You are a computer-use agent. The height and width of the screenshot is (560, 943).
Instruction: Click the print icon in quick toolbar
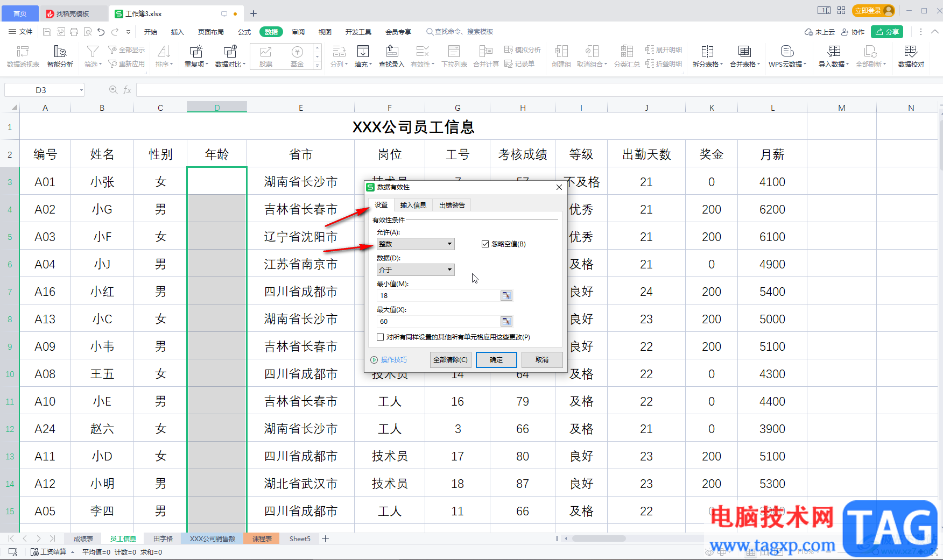(x=74, y=32)
